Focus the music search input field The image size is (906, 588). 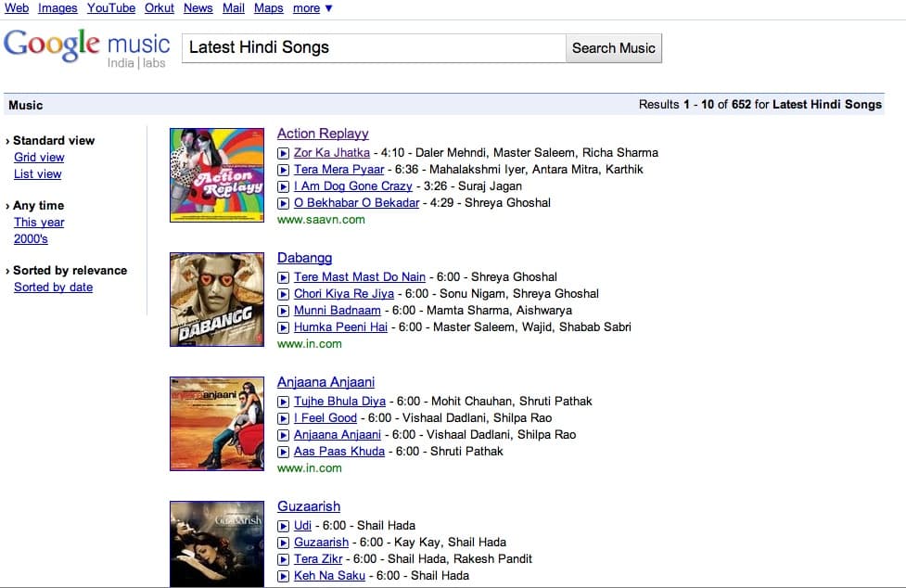point(374,48)
